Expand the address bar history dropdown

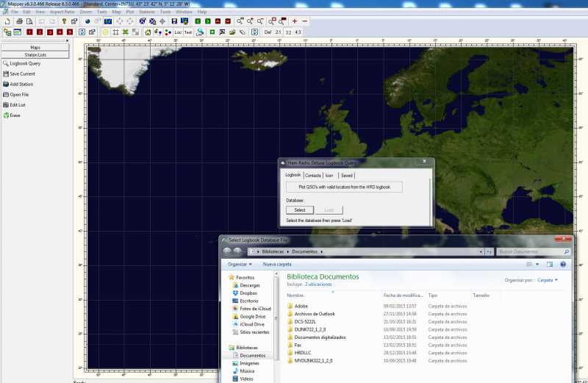pyautogui.click(x=481, y=251)
